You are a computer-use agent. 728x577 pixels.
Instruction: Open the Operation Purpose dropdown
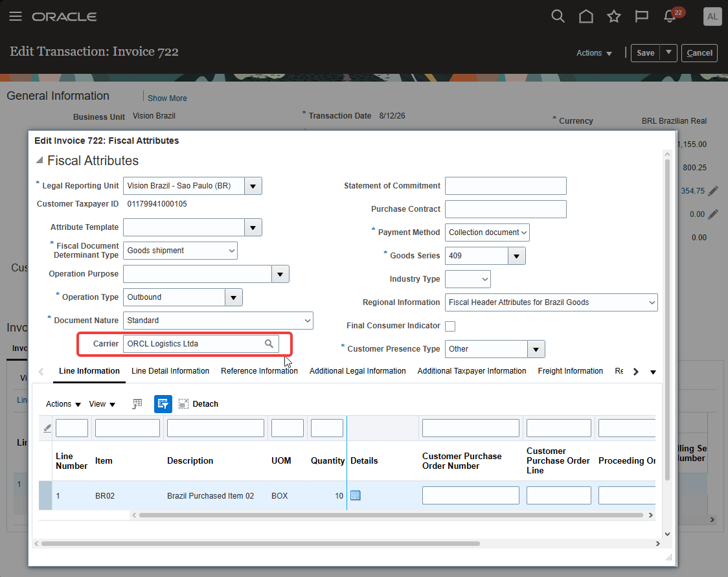(x=280, y=274)
